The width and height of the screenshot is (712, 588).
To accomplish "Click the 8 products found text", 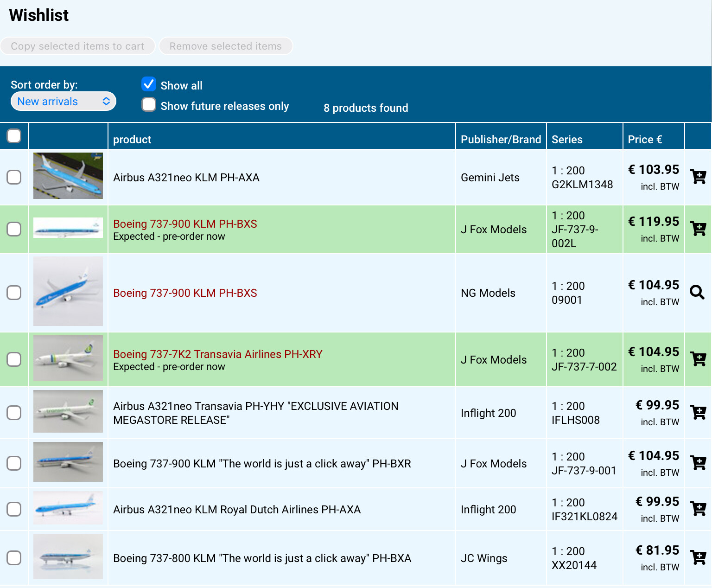I will pos(366,108).
